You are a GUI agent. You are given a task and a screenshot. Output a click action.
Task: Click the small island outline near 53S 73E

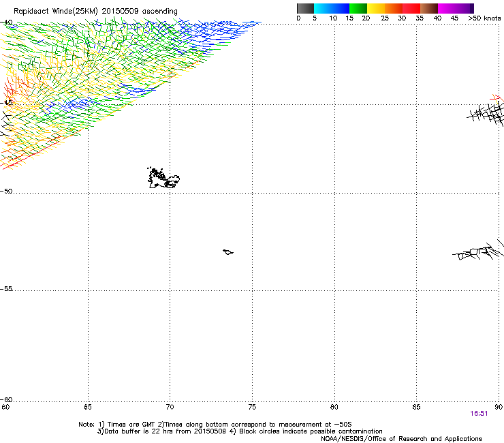(x=228, y=252)
